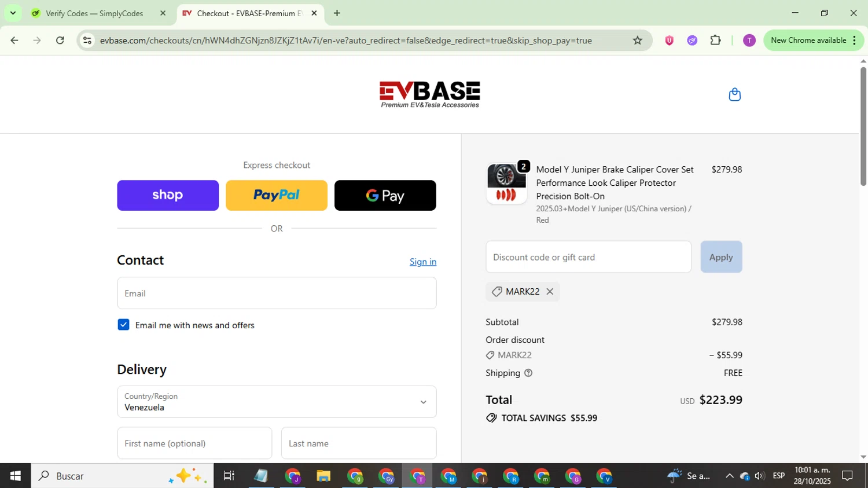Open the purple round extension icon
Screen dimensions: 868x488
692,41
